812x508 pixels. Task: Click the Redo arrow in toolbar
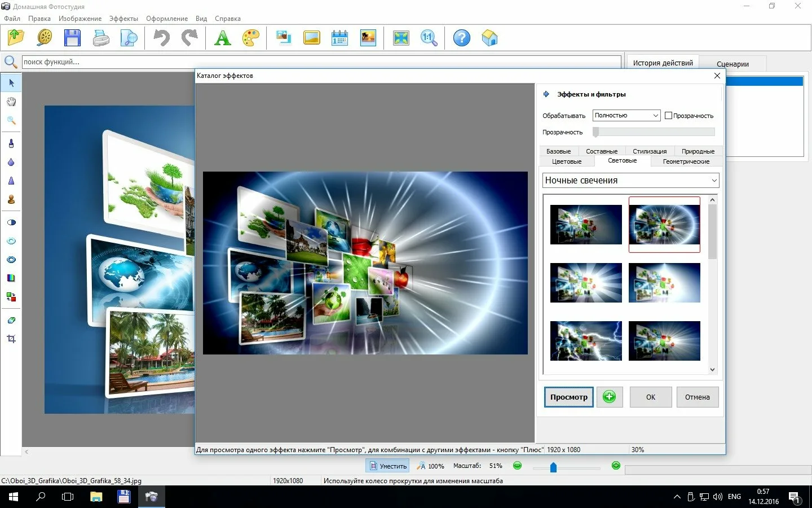click(189, 38)
